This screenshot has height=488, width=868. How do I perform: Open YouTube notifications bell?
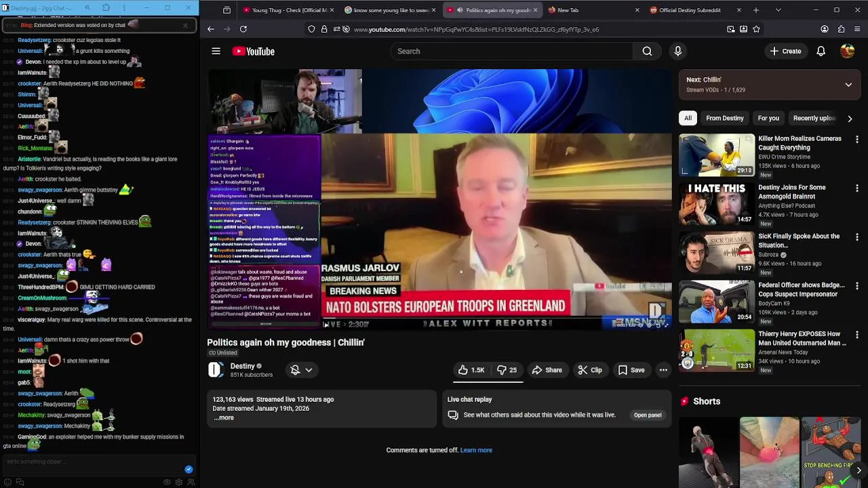pyautogui.click(x=821, y=51)
